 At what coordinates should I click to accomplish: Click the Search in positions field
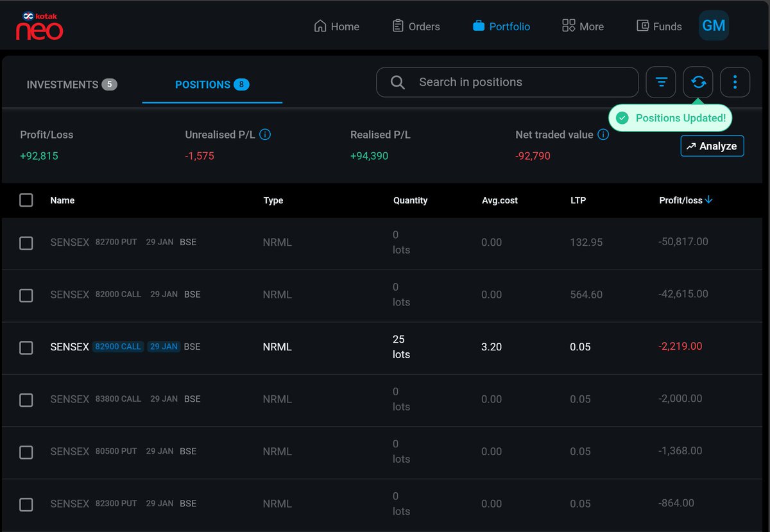(507, 82)
